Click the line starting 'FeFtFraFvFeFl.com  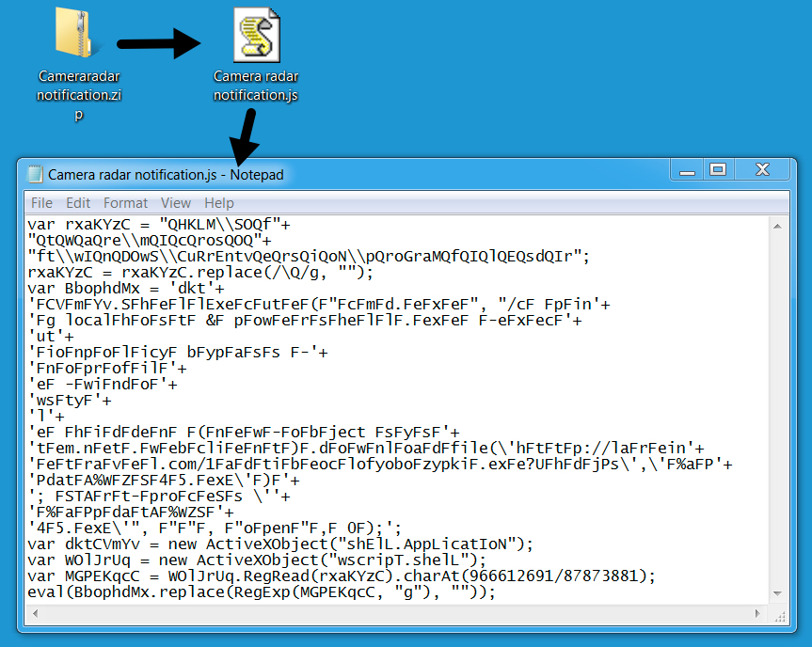[380, 465]
